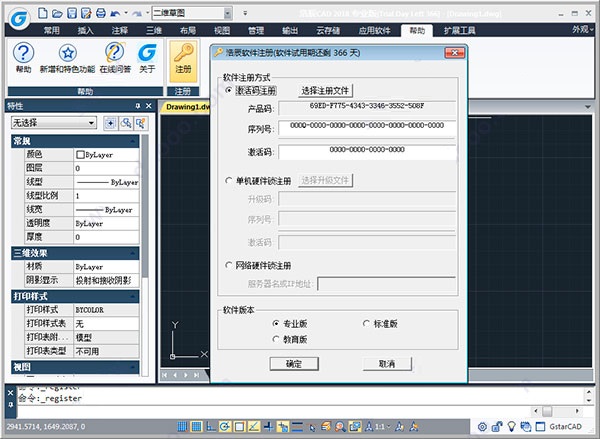Open the 外观 appearance dropdown
The image size is (600, 439).
pyautogui.click(x=581, y=31)
